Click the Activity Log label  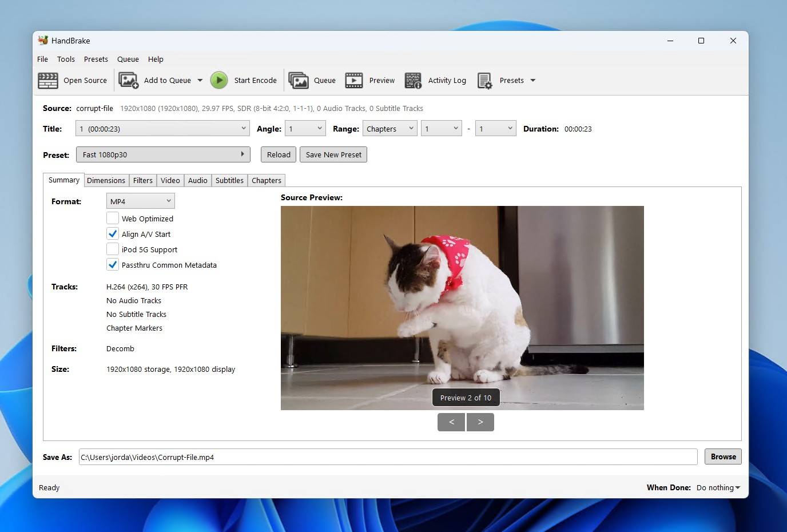pos(447,81)
